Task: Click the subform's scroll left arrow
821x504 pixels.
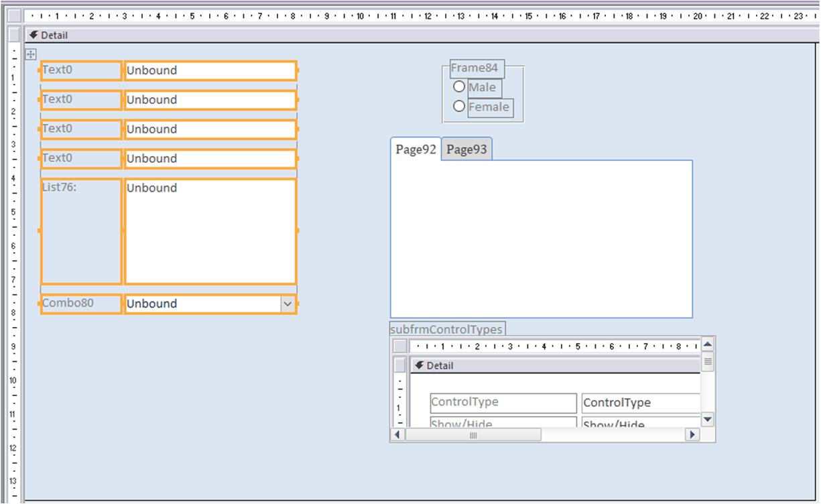Action: pos(398,435)
